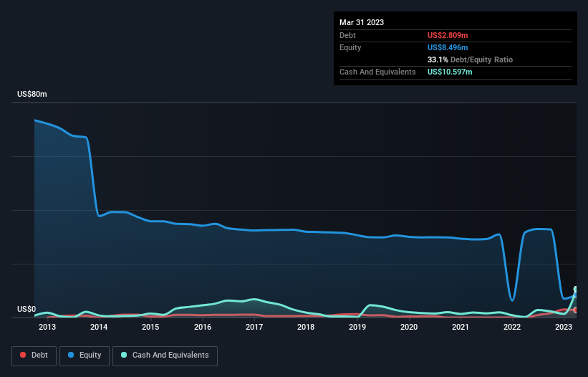Click the 2013 x-axis label

tap(47, 327)
